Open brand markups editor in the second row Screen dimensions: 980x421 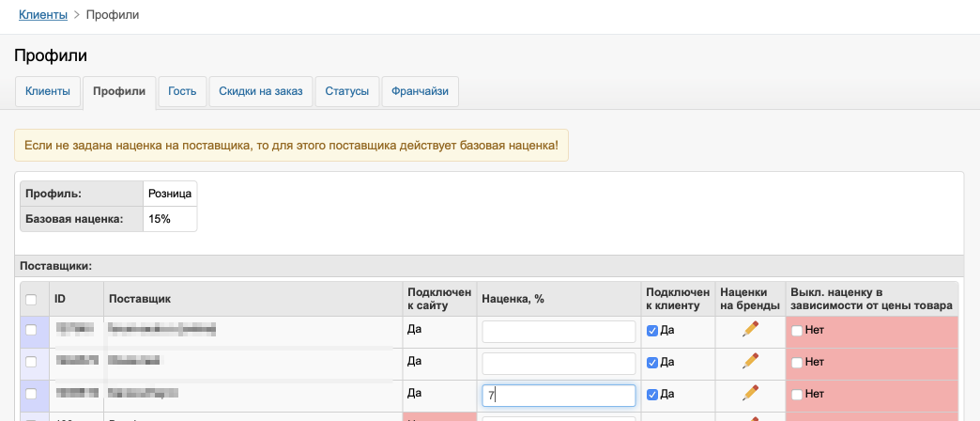[749, 361]
